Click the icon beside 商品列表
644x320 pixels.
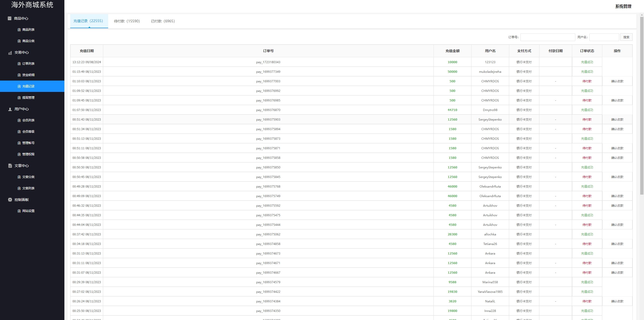pyautogui.click(x=19, y=30)
